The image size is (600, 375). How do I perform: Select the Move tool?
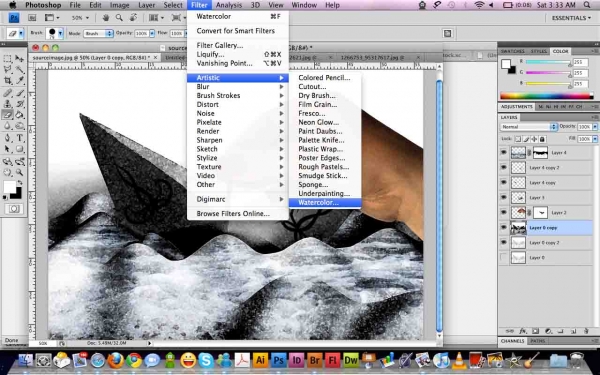coord(20,58)
